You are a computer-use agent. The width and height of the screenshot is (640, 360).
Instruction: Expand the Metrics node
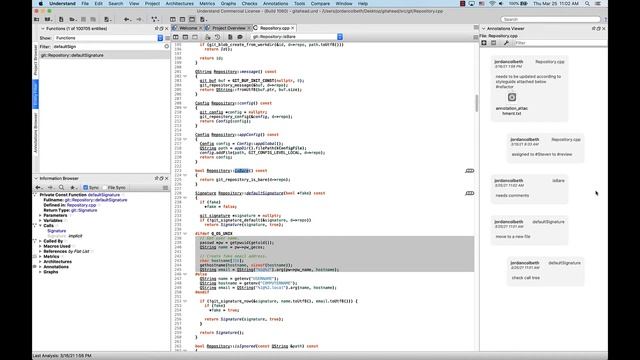pyautogui.click(x=40, y=257)
